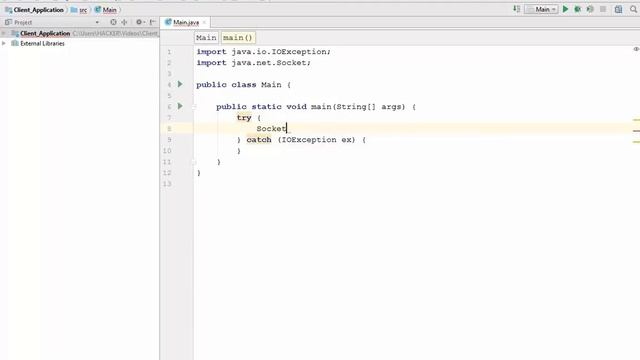The width and height of the screenshot is (640, 360).
Task: Click the bottom warning stripe mark on the right edge
Action: pyautogui.click(x=636, y=142)
